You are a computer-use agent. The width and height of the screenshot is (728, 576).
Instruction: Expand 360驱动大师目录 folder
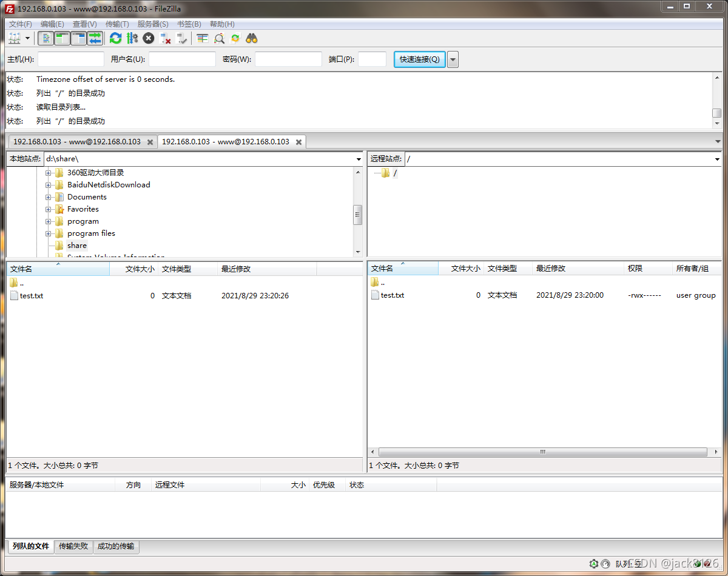pyautogui.click(x=49, y=173)
